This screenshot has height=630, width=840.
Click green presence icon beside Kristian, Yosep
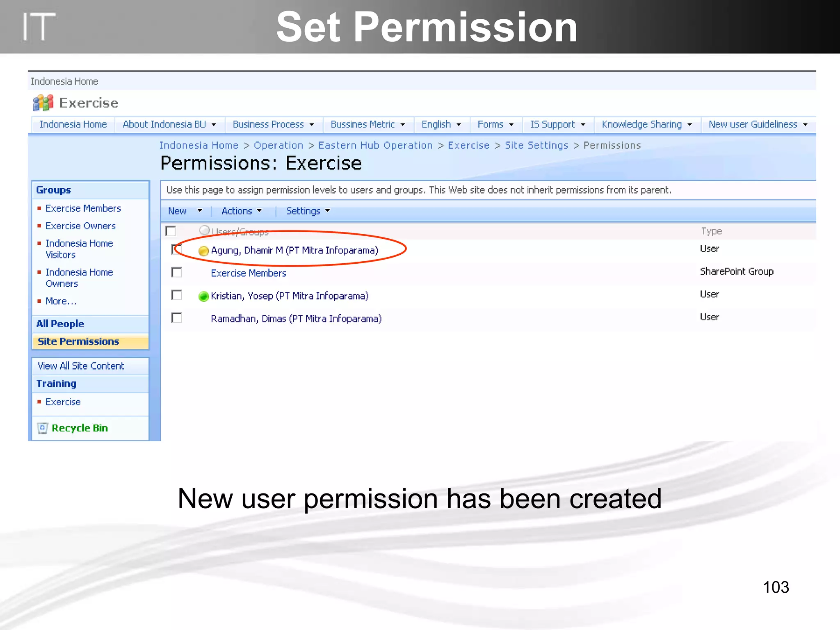pyautogui.click(x=203, y=296)
